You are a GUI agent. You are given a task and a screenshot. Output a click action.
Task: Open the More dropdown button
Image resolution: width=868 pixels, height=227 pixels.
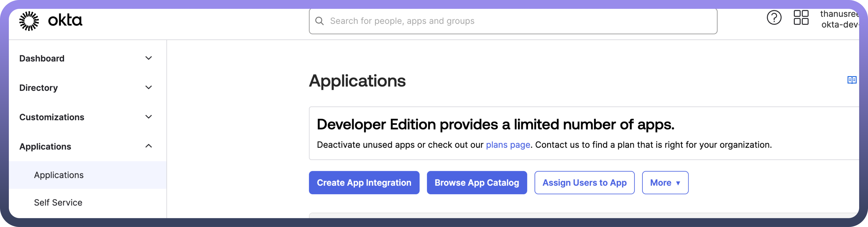point(665,183)
